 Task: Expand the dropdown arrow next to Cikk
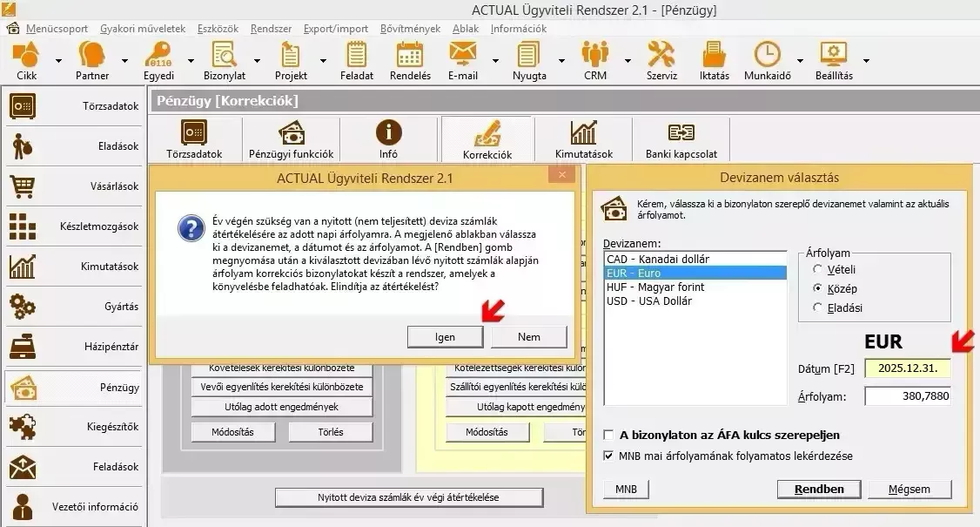(x=58, y=61)
